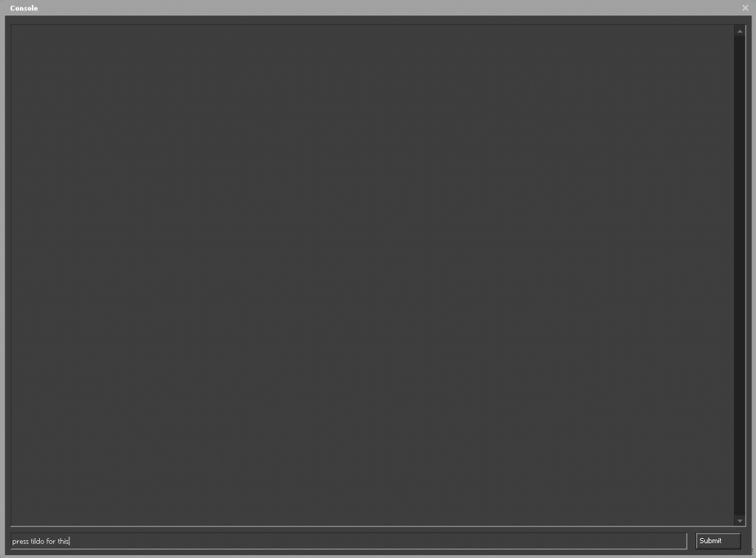Viewport: 756px width, 558px height.
Task: Click the empty title bar area
Action: (385, 7)
